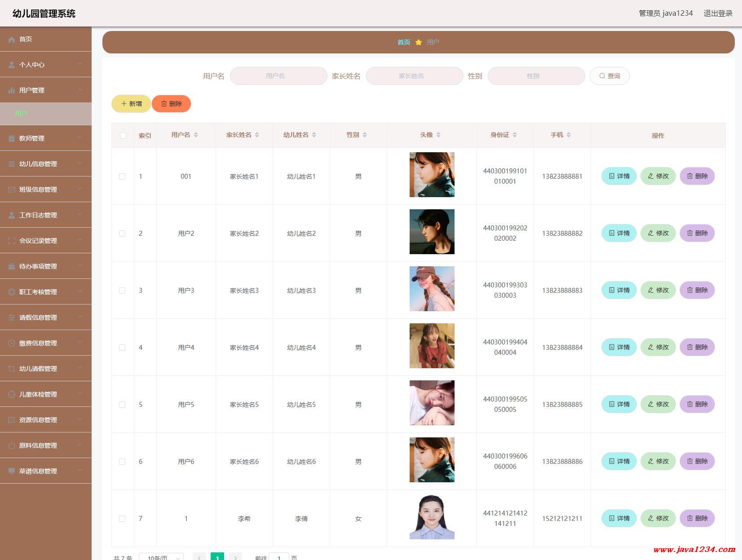Expand the 请假信息管理 menu chevron
The image size is (742, 560).
click(x=80, y=317)
